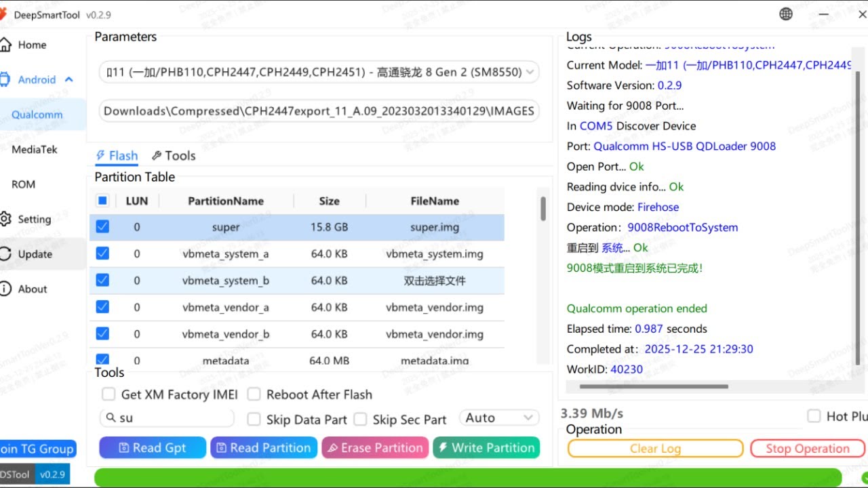Viewport: 868px width, 488px height.
Task: Click the partition table vertical scrollbar
Action: tap(543, 209)
